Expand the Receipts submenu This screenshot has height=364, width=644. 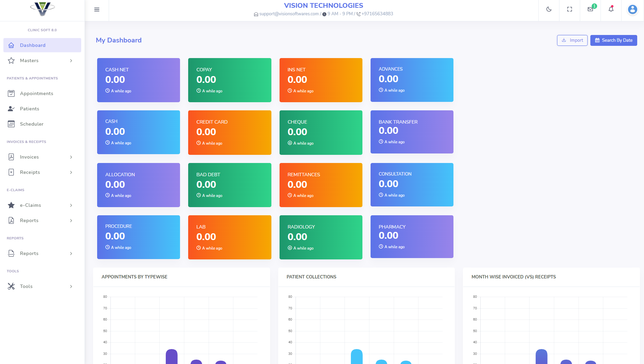[71, 172]
